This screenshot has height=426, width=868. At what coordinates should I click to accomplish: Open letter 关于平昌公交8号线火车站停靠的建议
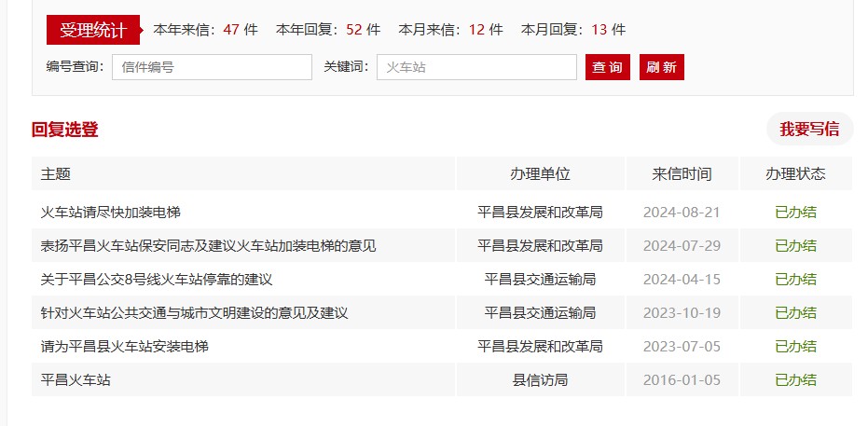(157, 280)
